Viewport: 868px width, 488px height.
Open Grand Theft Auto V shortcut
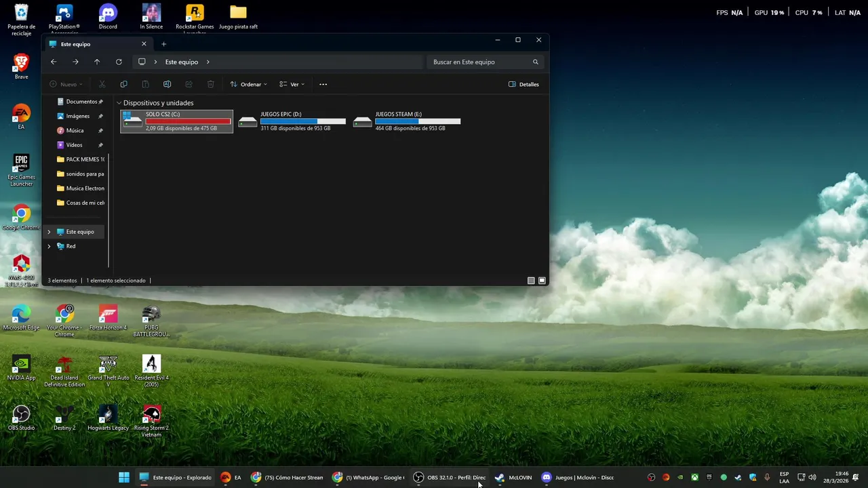pos(108,371)
